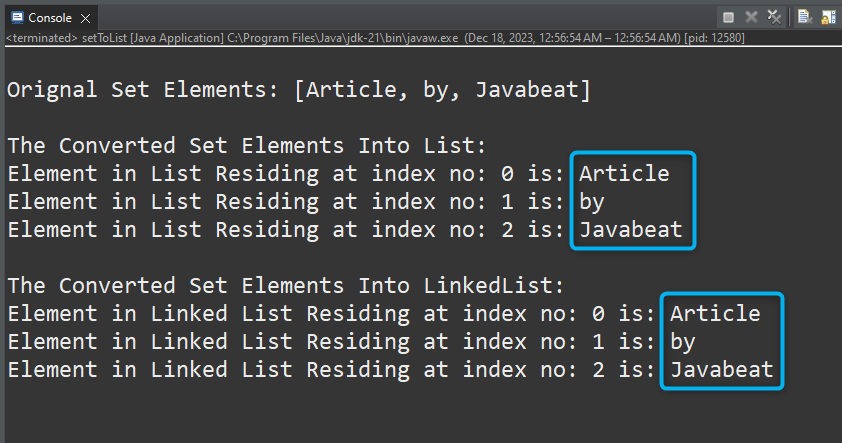This screenshot has width=842, height=443.
Task: Click the Terminate square stop icon
Action: tap(728, 18)
